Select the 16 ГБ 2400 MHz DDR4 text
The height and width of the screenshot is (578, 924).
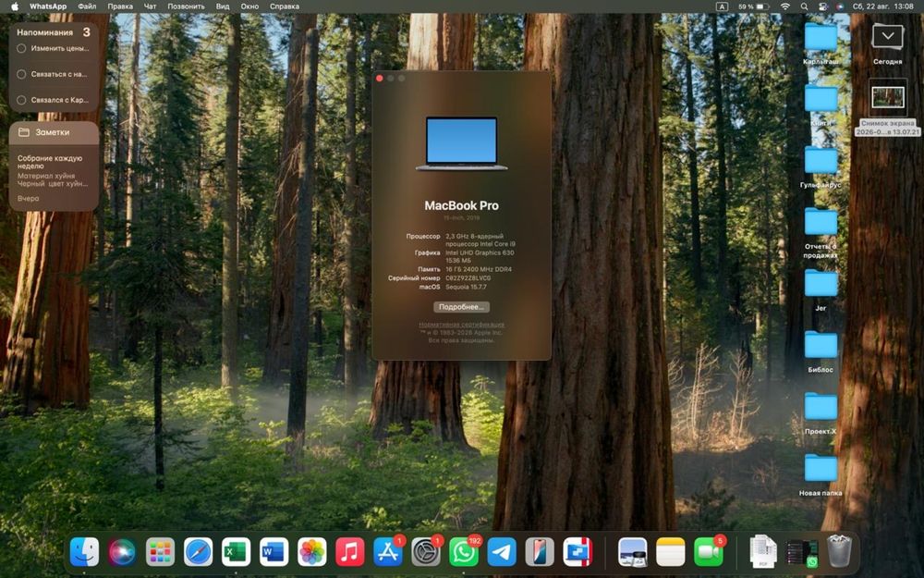click(x=479, y=269)
